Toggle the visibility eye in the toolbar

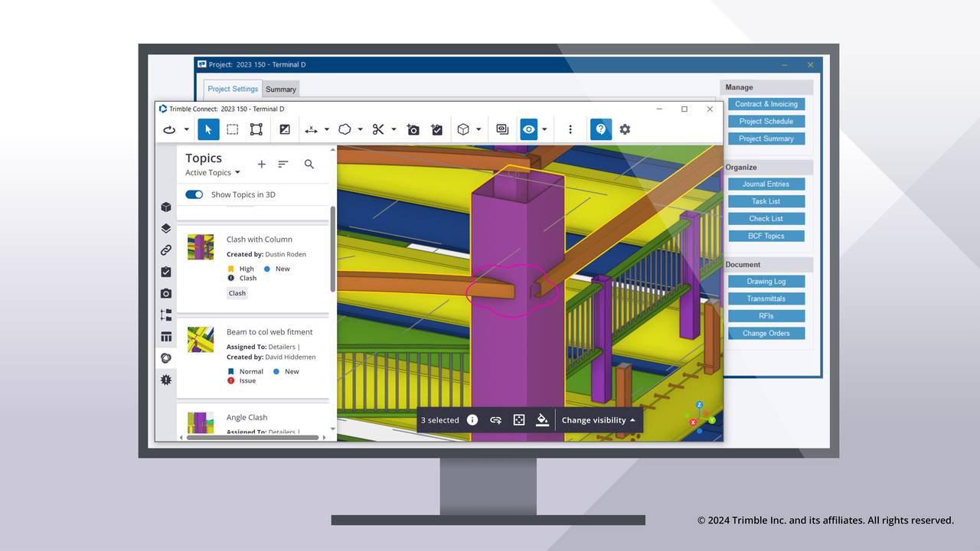[528, 129]
